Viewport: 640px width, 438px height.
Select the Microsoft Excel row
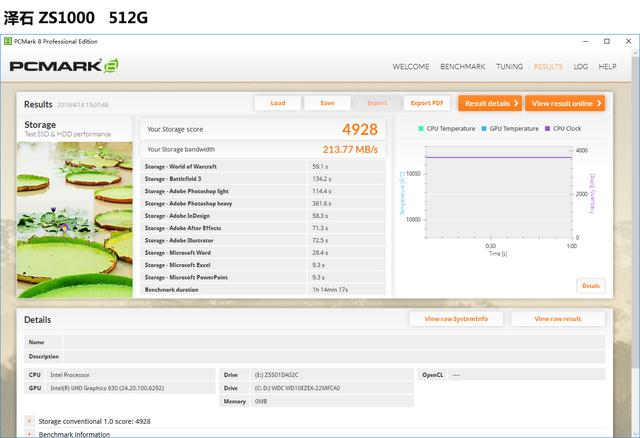(263, 265)
